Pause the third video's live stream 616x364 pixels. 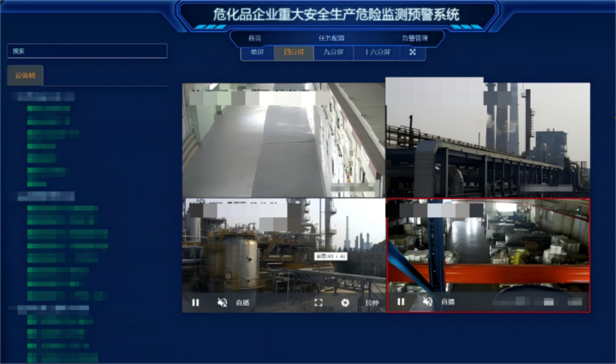(x=196, y=302)
